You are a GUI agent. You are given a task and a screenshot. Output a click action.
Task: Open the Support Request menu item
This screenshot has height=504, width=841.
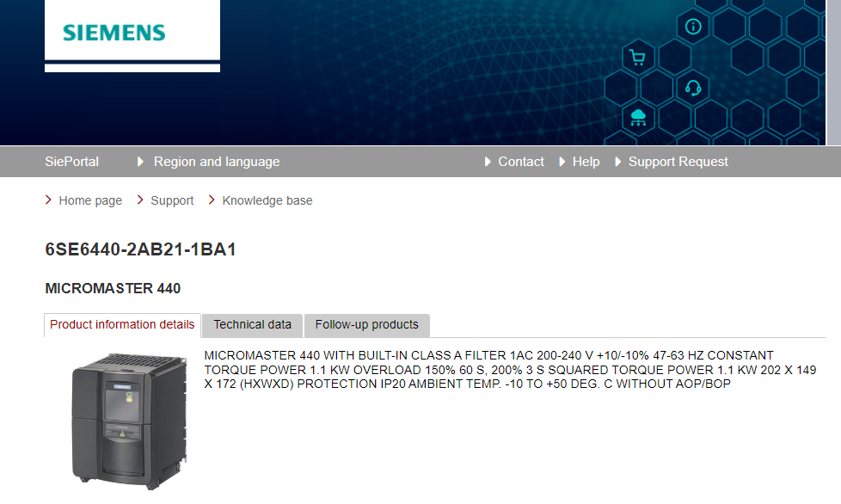point(678,162)
